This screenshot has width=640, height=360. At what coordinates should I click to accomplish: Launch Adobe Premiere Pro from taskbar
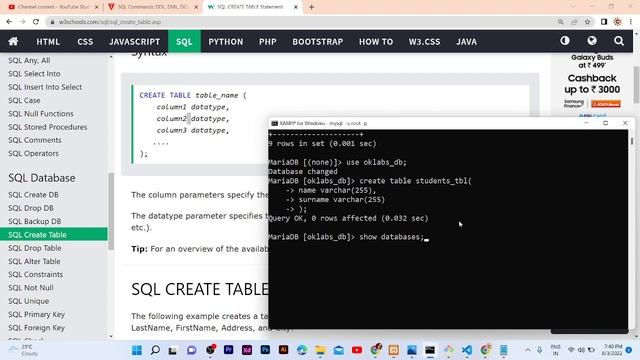229,350
